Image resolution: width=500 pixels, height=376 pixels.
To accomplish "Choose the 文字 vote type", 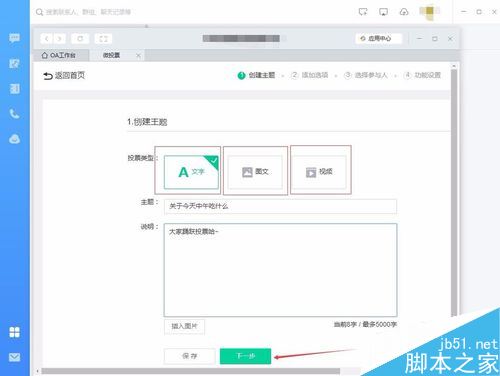I will (191, 172).
